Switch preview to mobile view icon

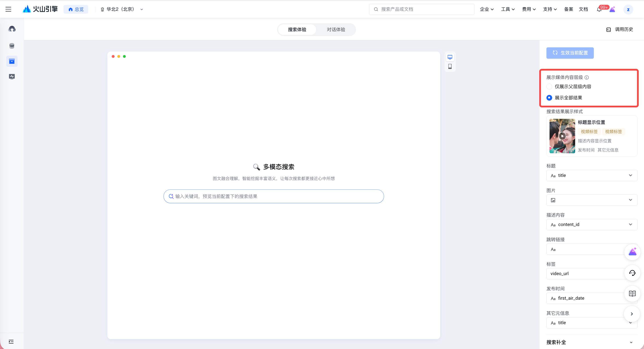click(x=450, y=66)
